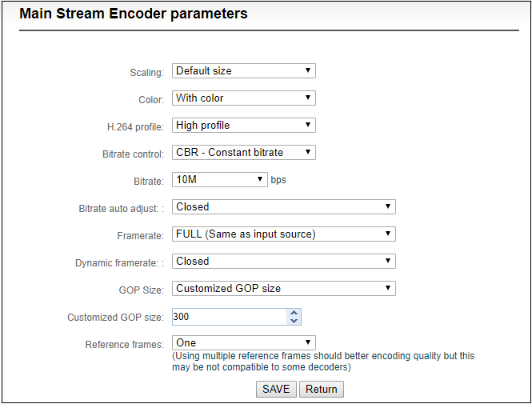Image resolution: width=532 pixels, height=404 pixels.
Task: Open the Reference frames dropdown
Action: (244, 342)
